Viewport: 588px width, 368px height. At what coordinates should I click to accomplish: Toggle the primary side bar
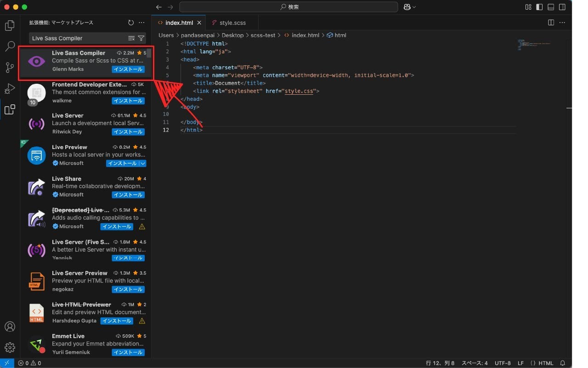pyautogui.click(x=540, y=7)
